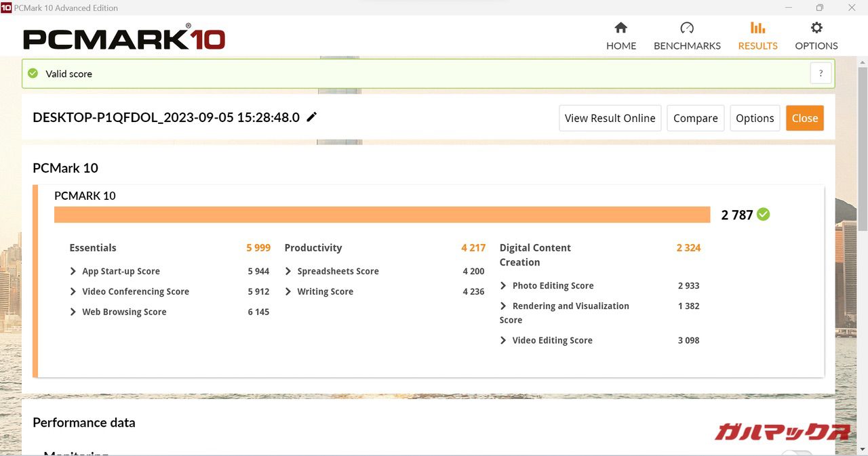Select the Results bar chart icon

click(x=757, y=28)
